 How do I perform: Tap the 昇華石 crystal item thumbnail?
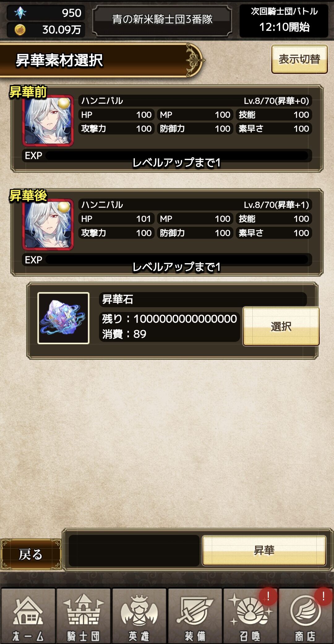63,318
